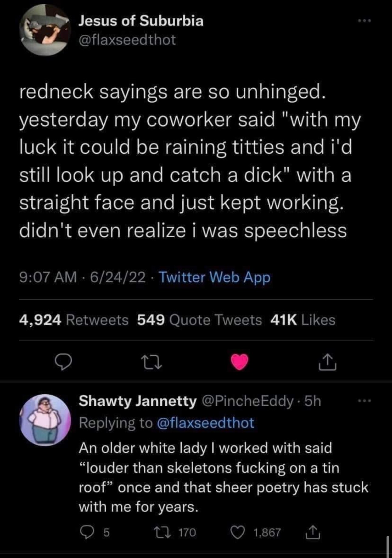Open Jesus of Suburbia profile picture
Viewport: 392px width, 558px height.
point(45,30)
